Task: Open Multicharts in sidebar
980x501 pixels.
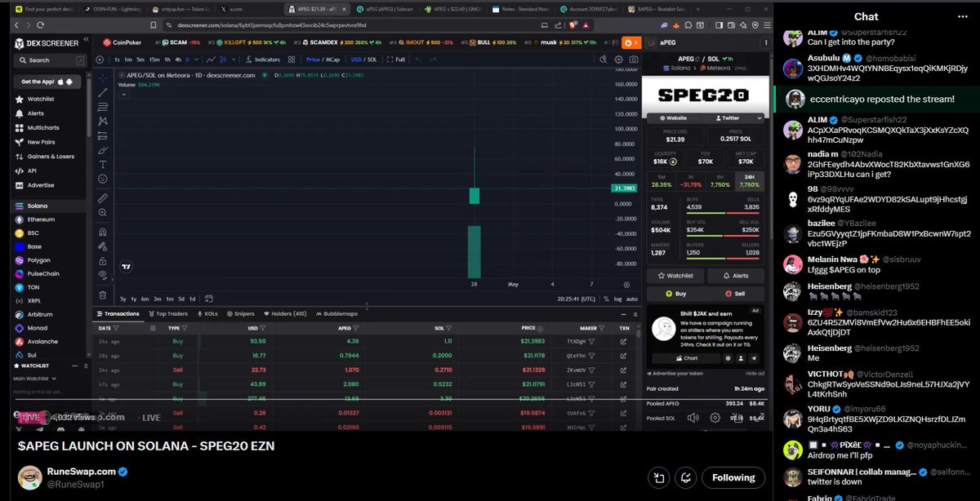Action: [x=42, y=128]
